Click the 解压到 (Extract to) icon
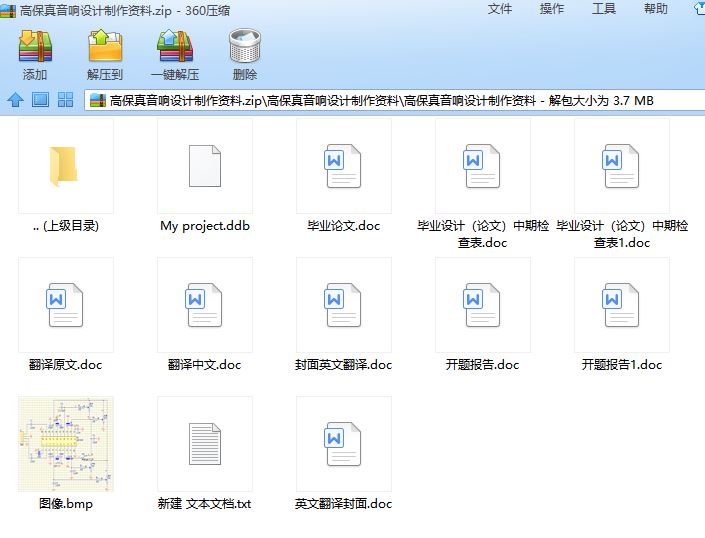Image resolution: width=705 pixels, height=538 pixels. pos(105,46)
